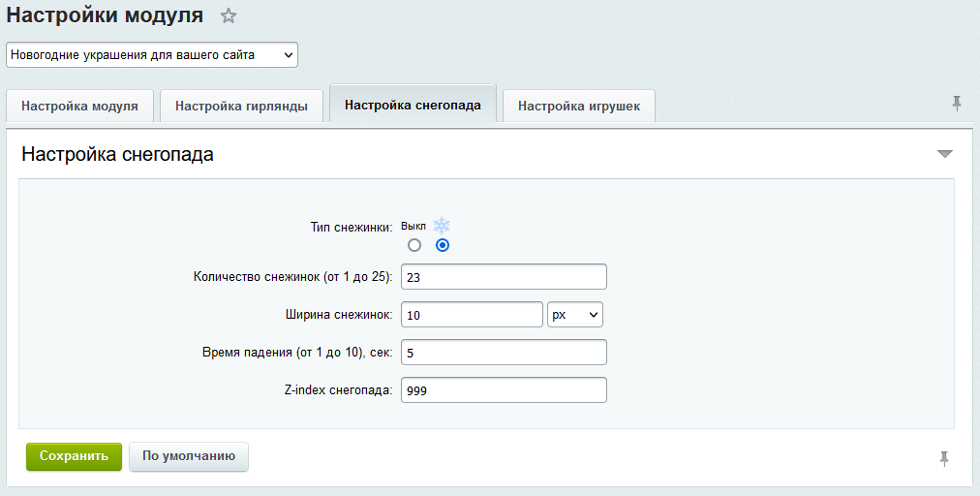
Task: Click the pin icon beside the tabs
Action: coord(957,104)
